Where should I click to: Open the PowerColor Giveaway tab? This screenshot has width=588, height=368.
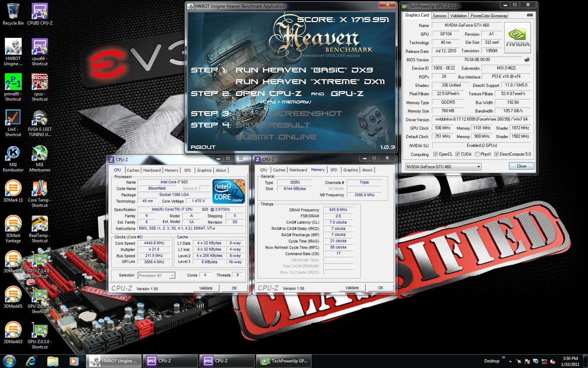coord(489,15)
